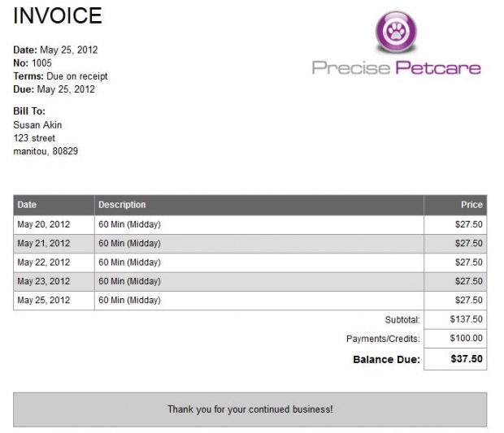Click the May 23, 2012 date cell
The width and height of the screenshot is (504, 433).
point(54,281)
